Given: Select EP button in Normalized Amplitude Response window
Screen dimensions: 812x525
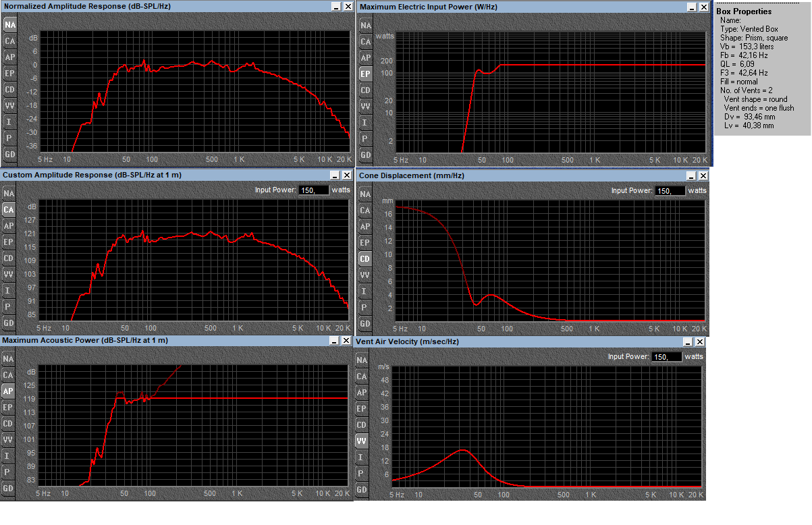Looking at the screenshot, I should (9, 74).
